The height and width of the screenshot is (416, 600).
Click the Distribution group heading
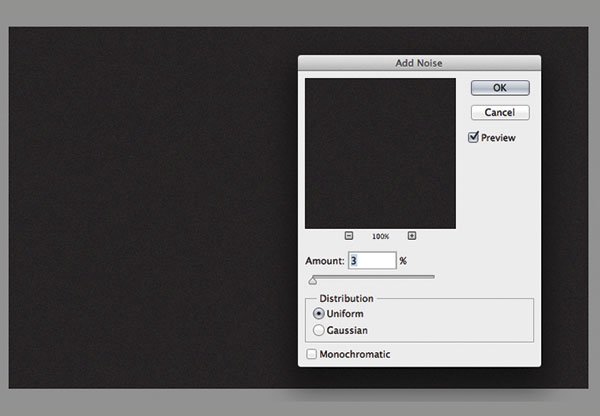pos(346,298)
